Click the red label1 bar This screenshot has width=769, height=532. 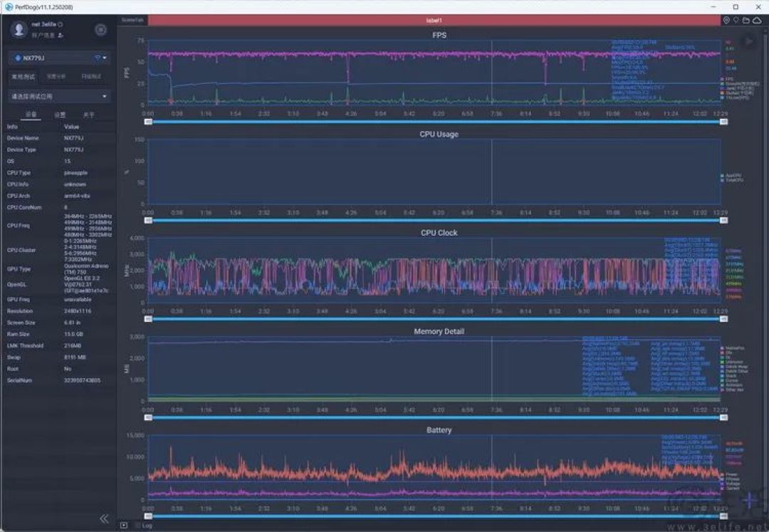click(434, 20)
